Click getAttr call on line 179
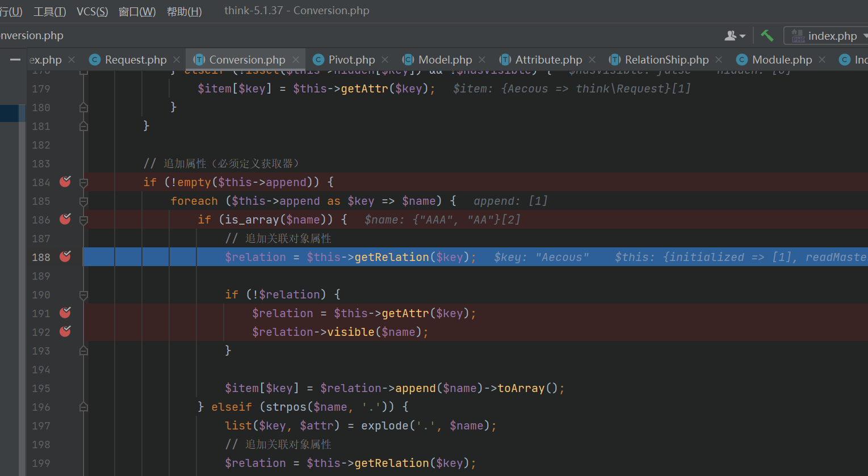Image resolution: width=868 pixels, height=476 pixels. (x=364, y=89)
